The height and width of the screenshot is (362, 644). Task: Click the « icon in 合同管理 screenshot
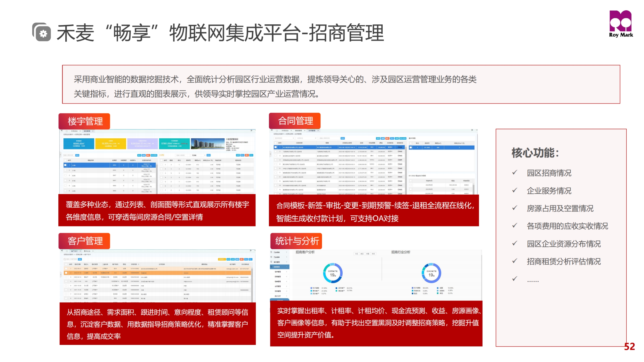pyautogui.click(x=272, y=130)
